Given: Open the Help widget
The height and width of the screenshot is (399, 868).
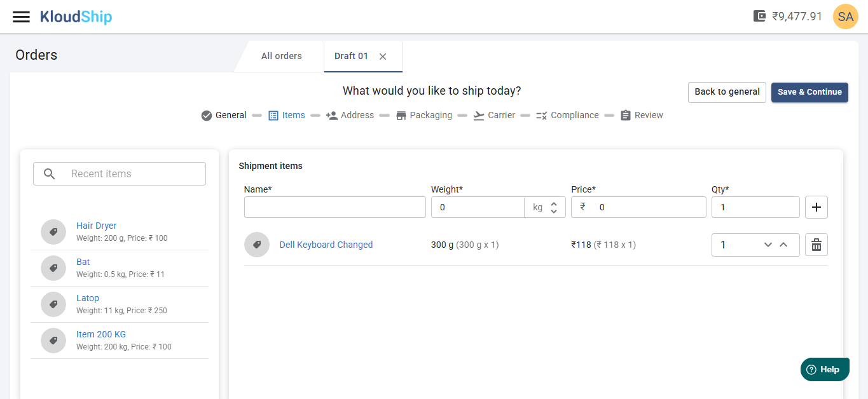Looking at the screenshot, I should (x=824, y=369).
